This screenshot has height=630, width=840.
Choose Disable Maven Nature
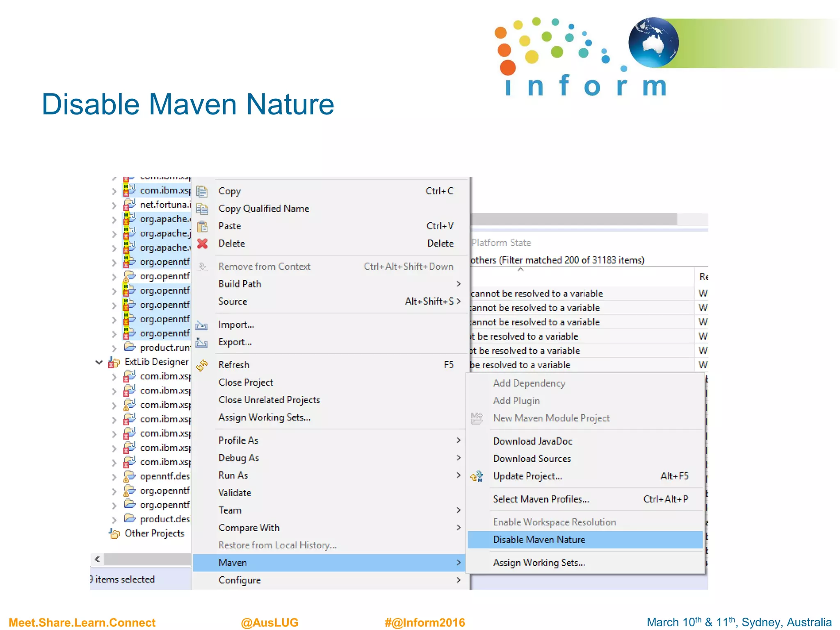click(539, 540)
